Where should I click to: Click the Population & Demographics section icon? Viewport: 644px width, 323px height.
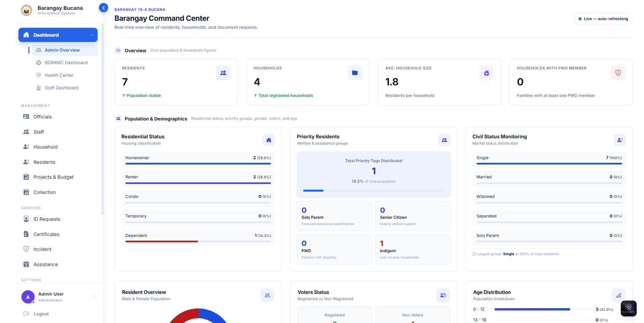click(x=118, y=118)
